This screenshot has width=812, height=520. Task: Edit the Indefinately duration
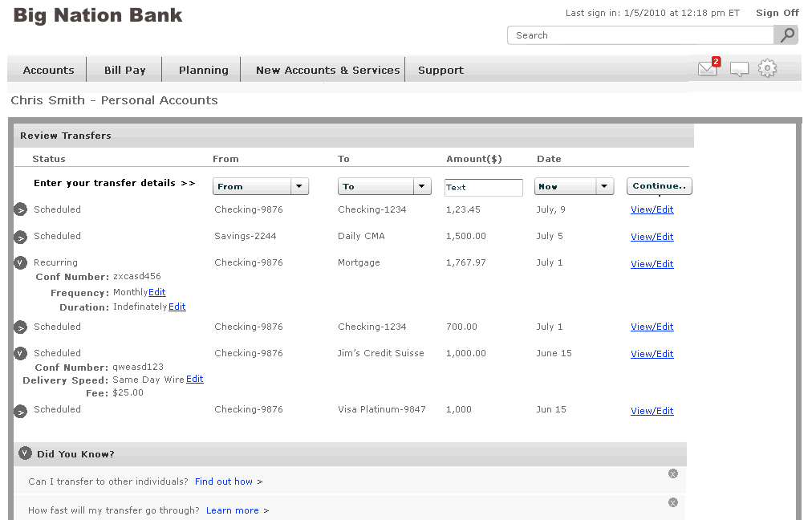tap(177, 307)
